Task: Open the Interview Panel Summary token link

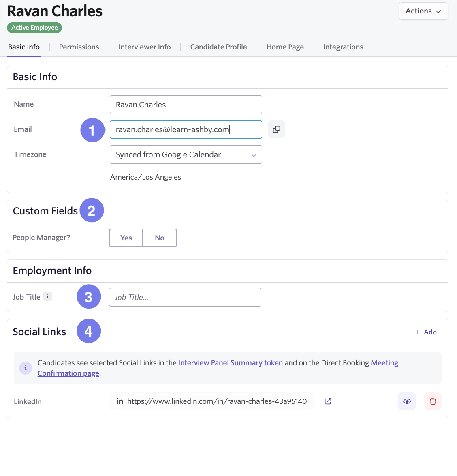Action: (231, 363)
